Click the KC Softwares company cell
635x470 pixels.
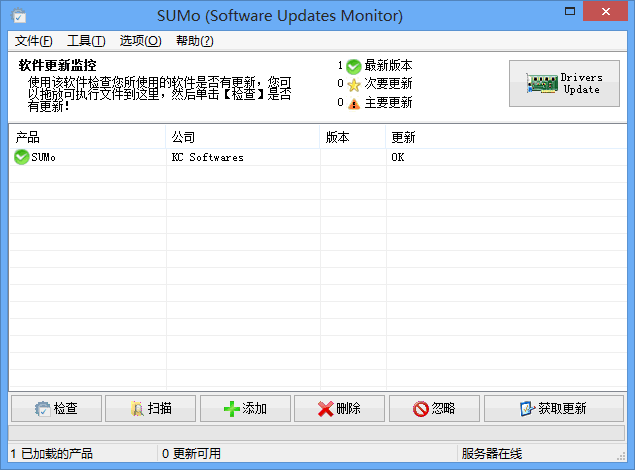click(x=207, y=157)
